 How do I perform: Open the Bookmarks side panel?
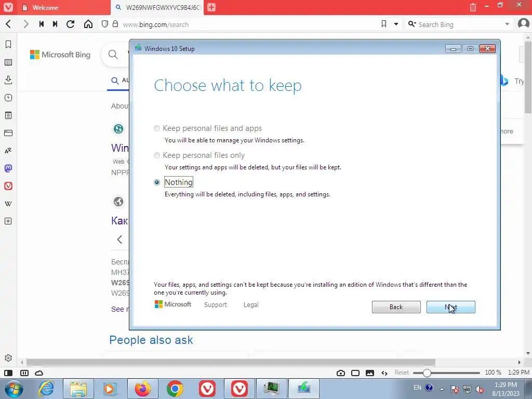click(x=8, y=45)
